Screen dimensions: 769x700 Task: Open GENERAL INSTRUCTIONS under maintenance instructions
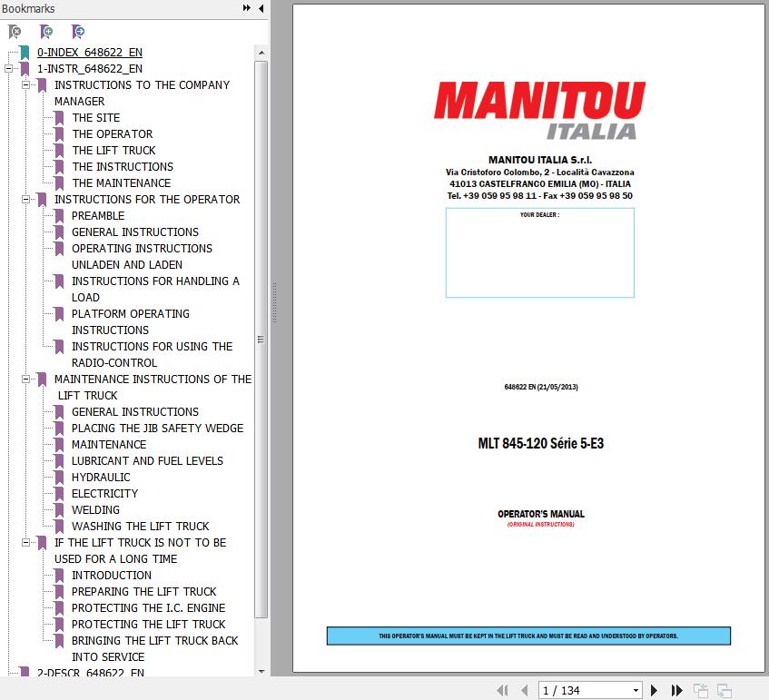135,411
